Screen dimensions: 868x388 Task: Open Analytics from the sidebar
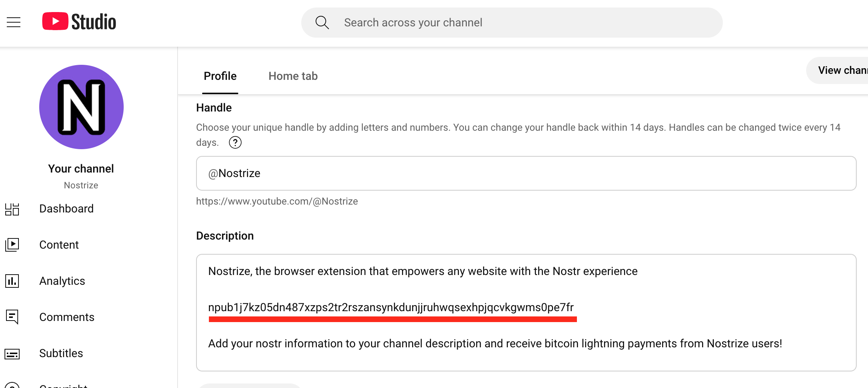[x=62, y=281]
